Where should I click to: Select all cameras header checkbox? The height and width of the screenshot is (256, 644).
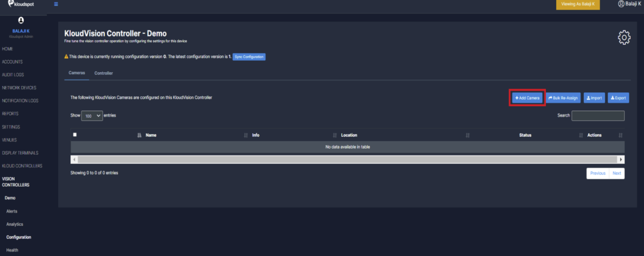[x=75, y=135]
